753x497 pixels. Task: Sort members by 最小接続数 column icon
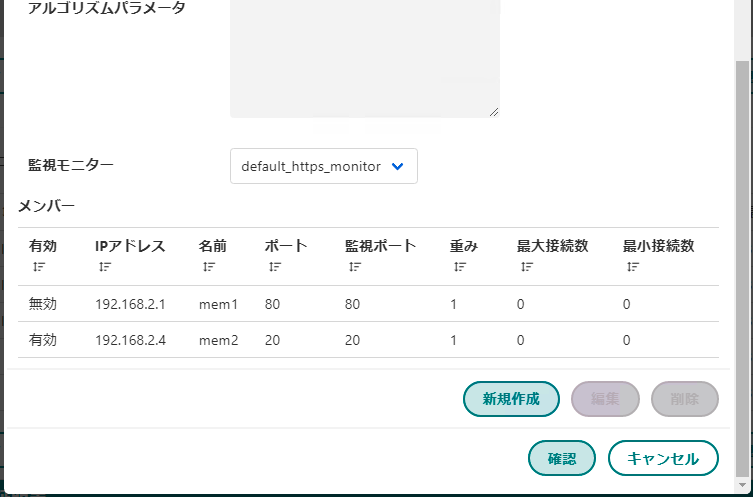point(633,267)
